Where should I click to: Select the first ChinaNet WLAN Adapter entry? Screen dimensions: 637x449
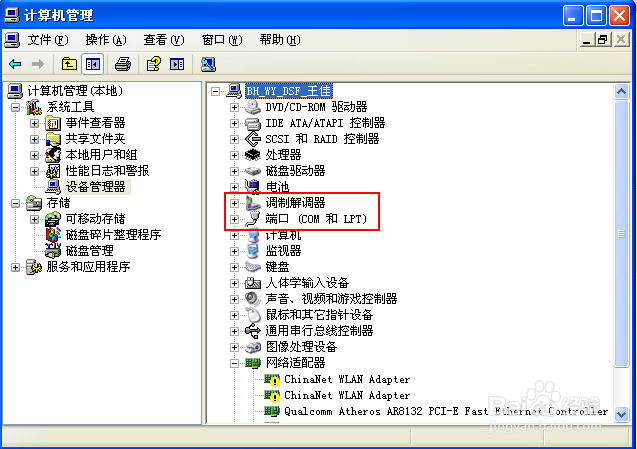[347, 379]
